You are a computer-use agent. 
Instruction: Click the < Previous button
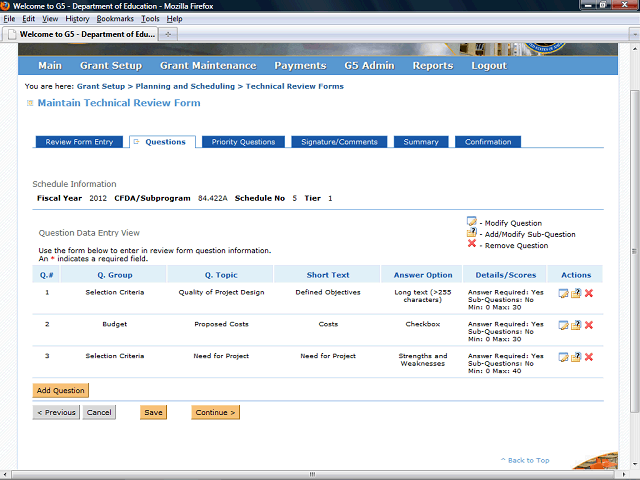[x=56, y=412]
